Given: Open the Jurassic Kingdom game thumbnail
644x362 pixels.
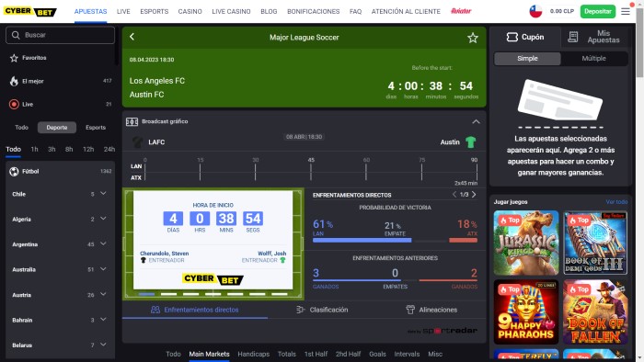Looking at the screenshot, I should point(526,243).
